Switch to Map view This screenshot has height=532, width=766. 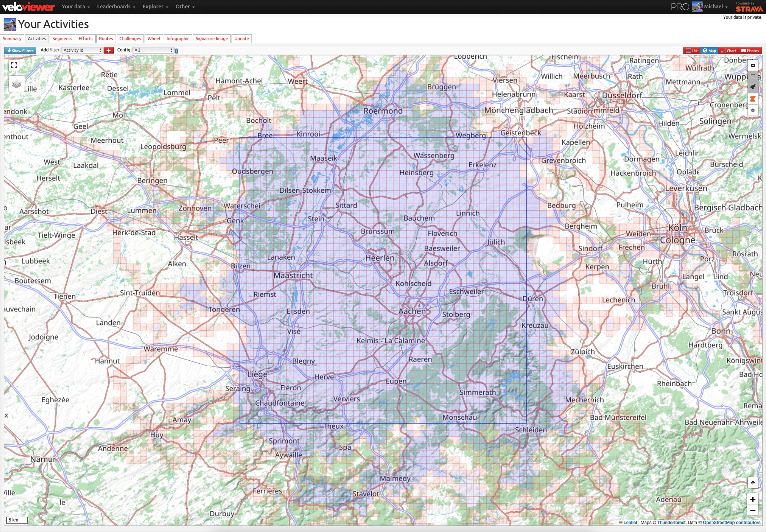(x=709, y=51)
